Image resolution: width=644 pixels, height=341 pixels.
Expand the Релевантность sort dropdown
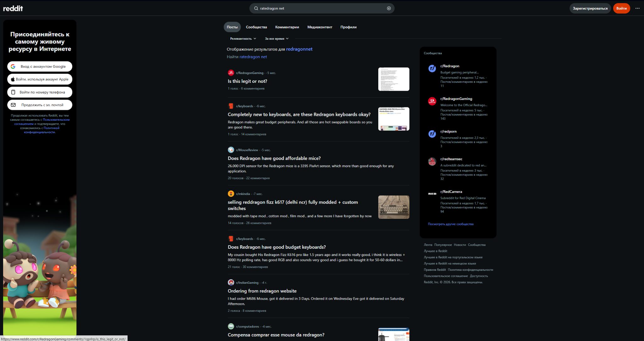243,39
